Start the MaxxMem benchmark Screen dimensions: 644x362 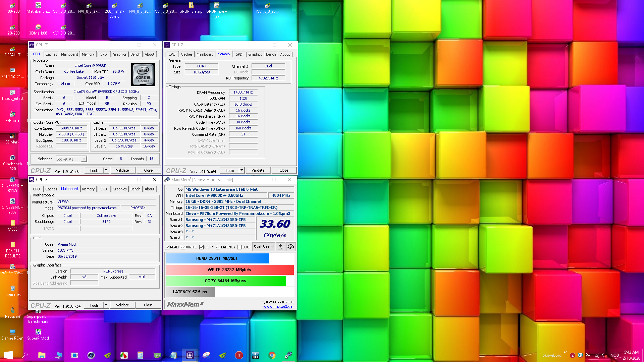tap(263, 247)
